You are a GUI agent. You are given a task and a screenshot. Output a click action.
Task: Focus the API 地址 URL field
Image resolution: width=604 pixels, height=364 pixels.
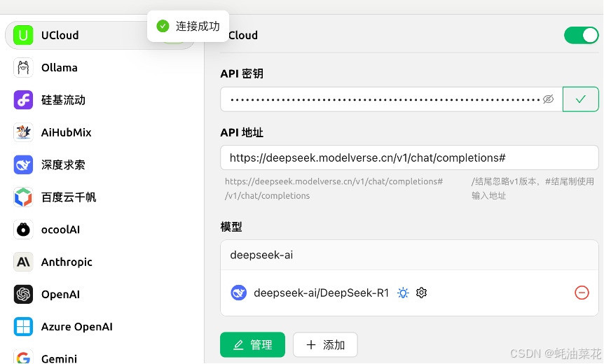click(409, 157)
